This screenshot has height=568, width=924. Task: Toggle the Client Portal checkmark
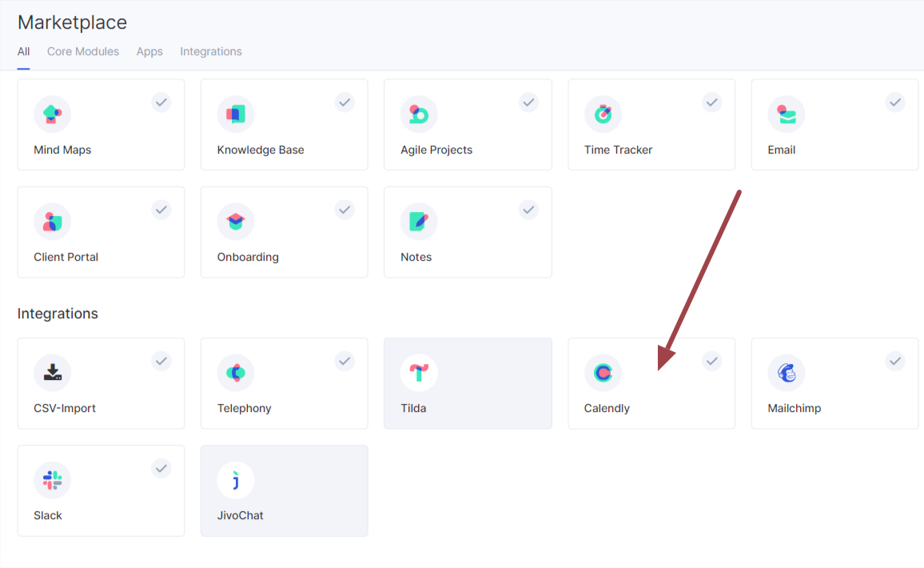[x=161, y=210]
